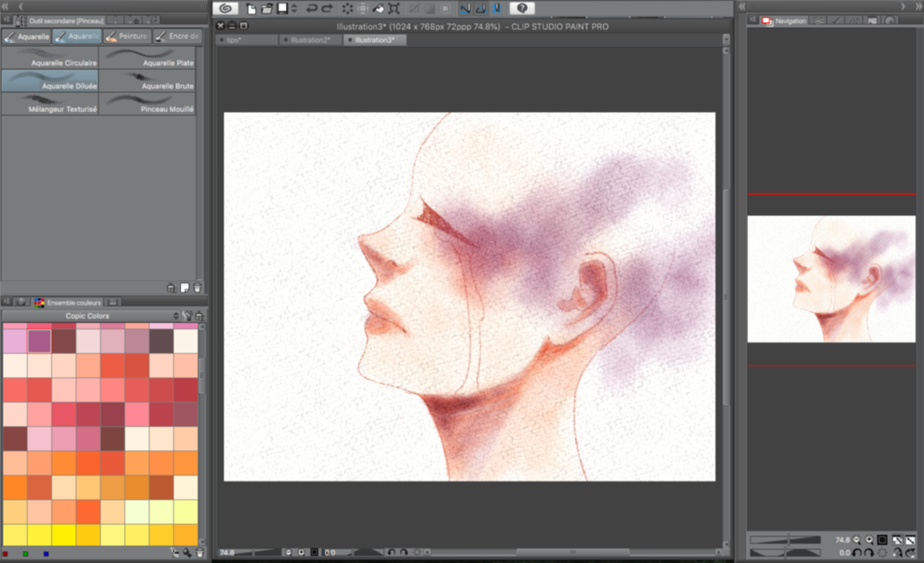
Task: Zoom out the canvas from status bar
Action: pos(289,552)
